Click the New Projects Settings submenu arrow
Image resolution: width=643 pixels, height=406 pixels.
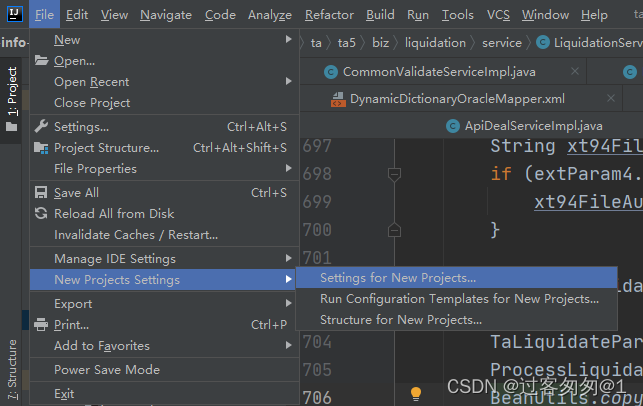289,279
